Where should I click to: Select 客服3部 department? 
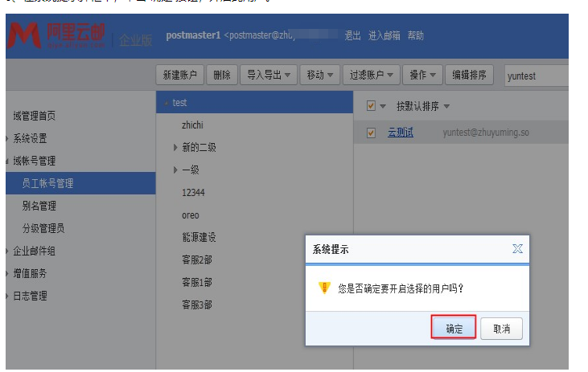(197, 305)
